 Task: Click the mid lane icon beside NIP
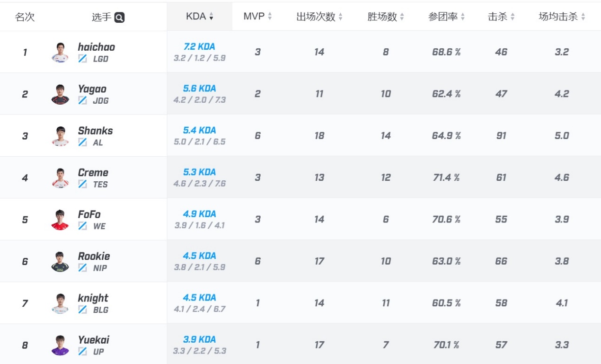point(83,268)
